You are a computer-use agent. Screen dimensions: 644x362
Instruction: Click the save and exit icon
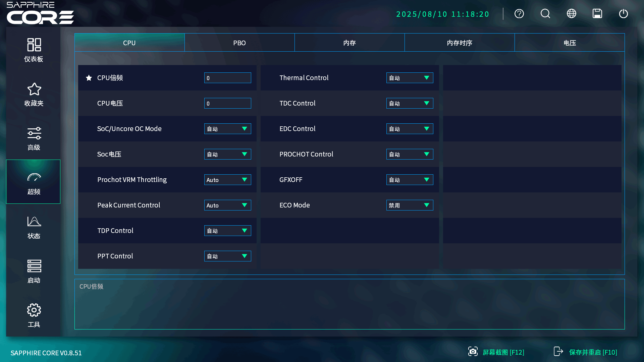tap(558, 351)
